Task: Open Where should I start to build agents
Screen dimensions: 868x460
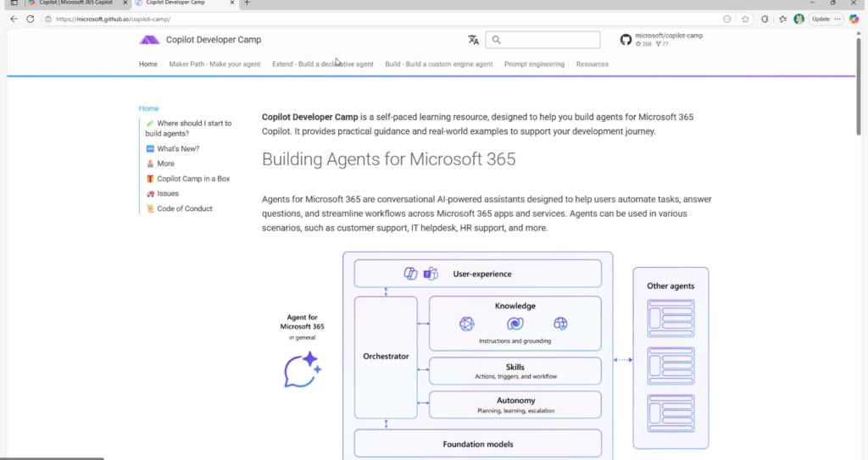Action: [188, 129]
